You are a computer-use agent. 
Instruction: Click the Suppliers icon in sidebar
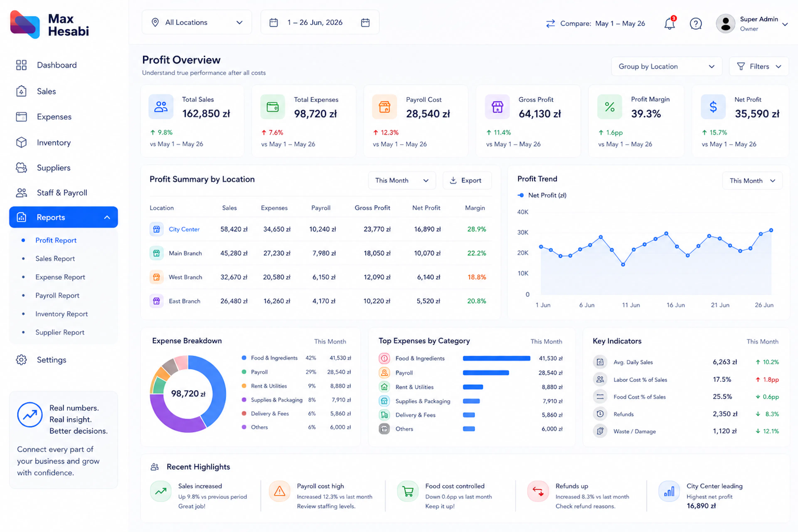pyautogui.click(x=21, y=168)
